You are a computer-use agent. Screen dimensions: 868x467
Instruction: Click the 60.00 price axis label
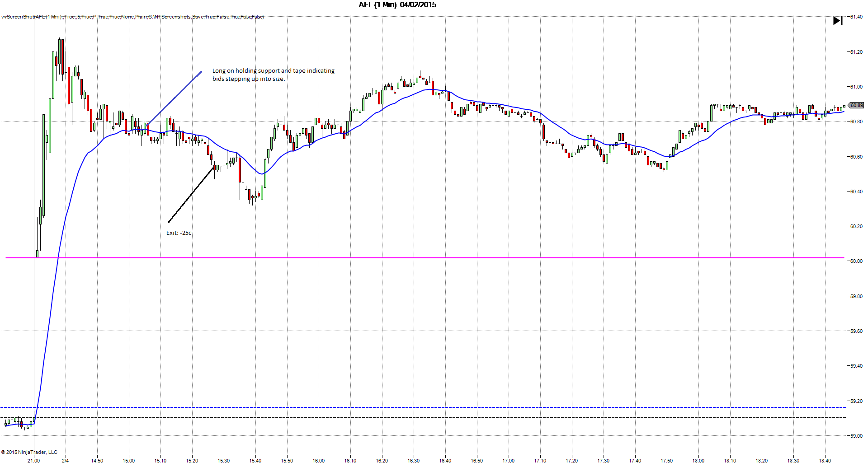coord(856,261)
